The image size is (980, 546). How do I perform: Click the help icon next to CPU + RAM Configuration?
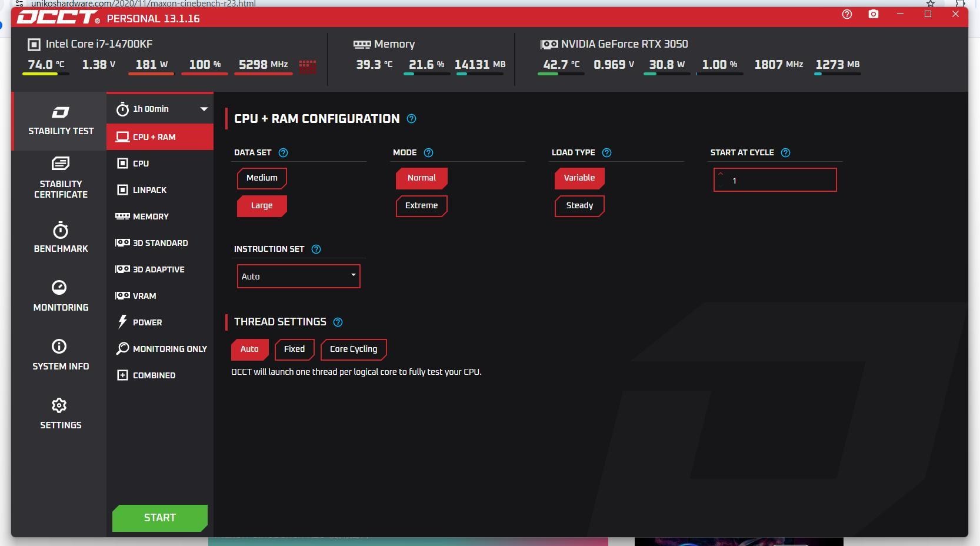[x=412, y=119]
